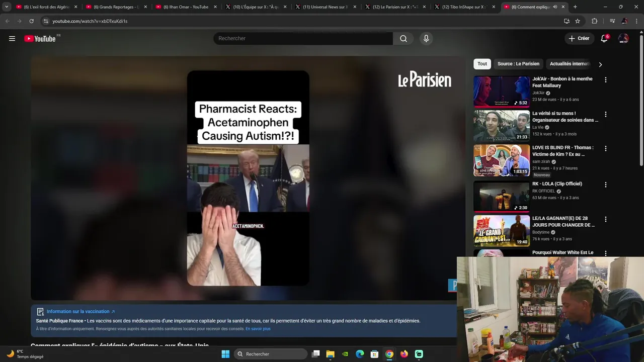Reload the page with the refresh icon
The height and width of the screenshot is (362, 644).
tap(31, 21)
